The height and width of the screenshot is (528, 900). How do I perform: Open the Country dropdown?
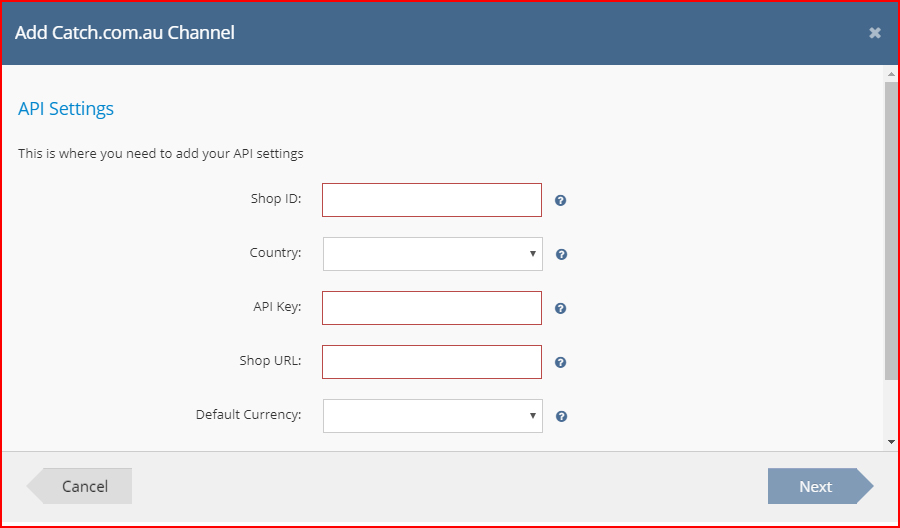[x=433, y=254]
